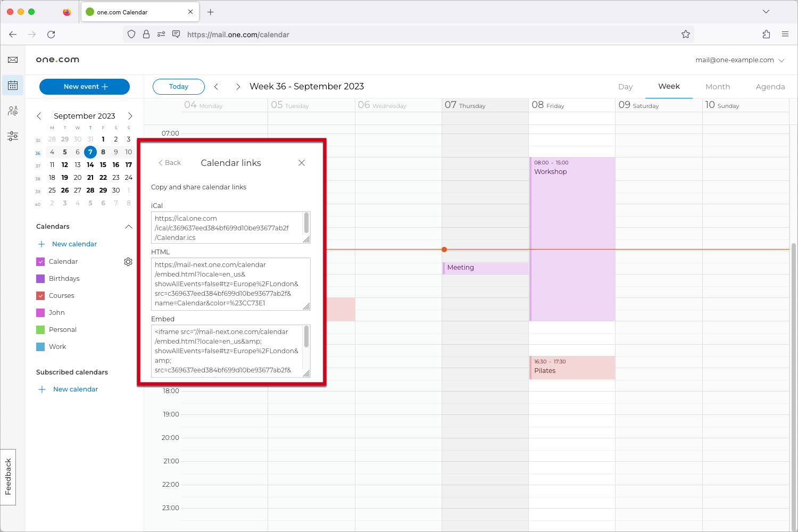Go to next week using arrow
This screenshot has width=798, height=532.
238,87
